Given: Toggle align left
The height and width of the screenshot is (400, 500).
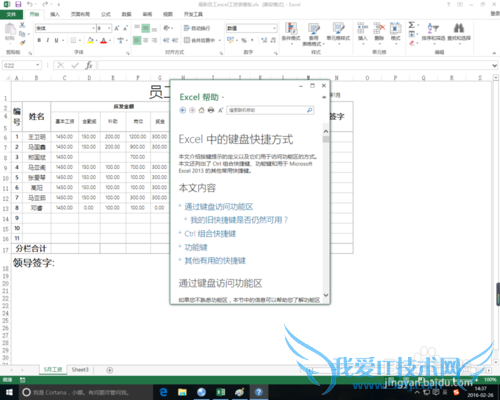Looking at the screenshot, I should [137, 40].
